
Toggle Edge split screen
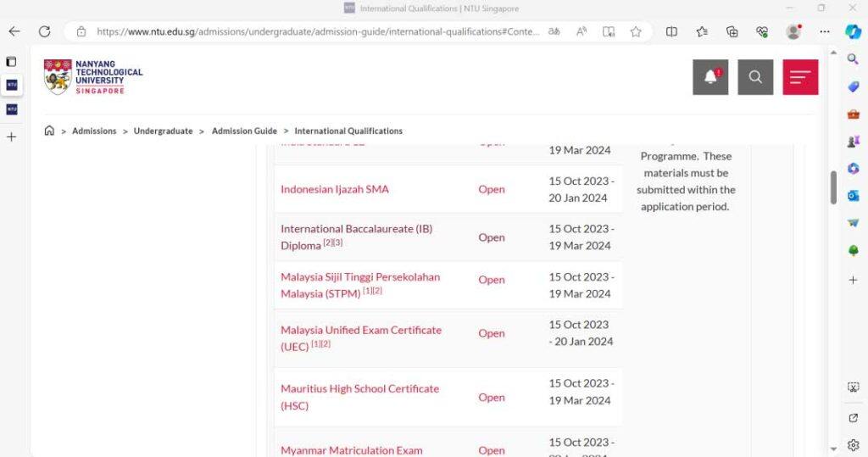click(x=671, y=31)
